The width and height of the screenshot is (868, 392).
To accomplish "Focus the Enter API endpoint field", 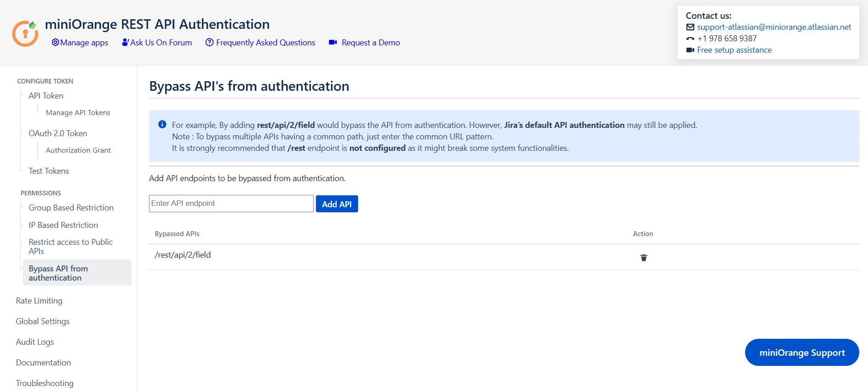I will (x=231, y=204).
